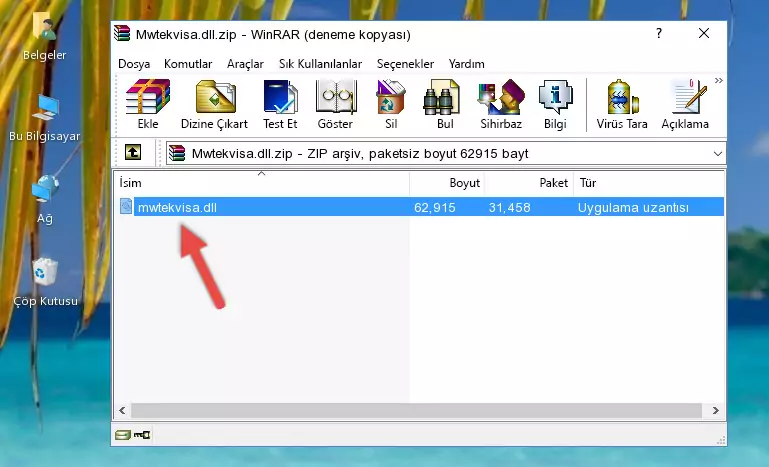Viewport: 769px width, 467px height.
Task: Click the Dizine Çıkart extract icon
Action: click(x=214, y=104)
